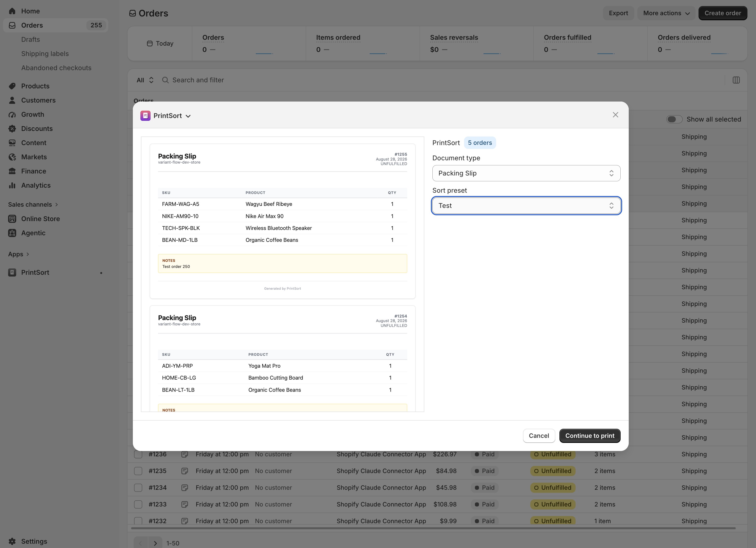
Task: Click the Home icon in sidebar
Action: click(12, 11)
